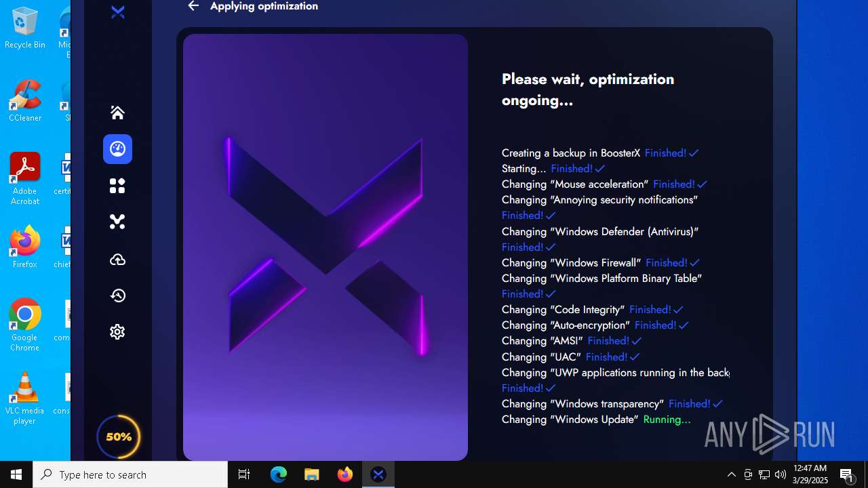Show hidden system tray icons

[x=732, y=474]
